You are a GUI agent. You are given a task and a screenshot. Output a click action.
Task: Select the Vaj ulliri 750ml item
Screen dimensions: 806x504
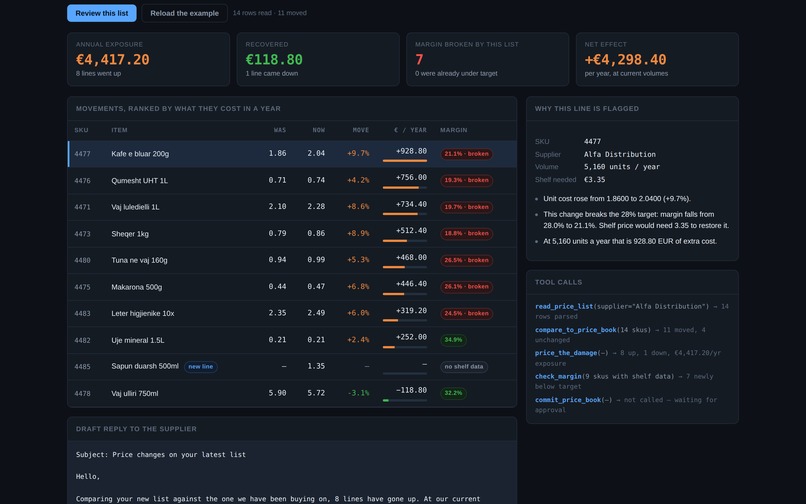(x=135, y=393)
